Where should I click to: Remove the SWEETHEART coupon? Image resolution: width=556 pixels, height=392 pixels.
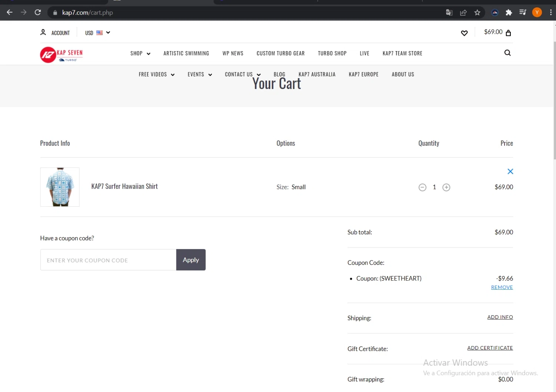point(502,287)
